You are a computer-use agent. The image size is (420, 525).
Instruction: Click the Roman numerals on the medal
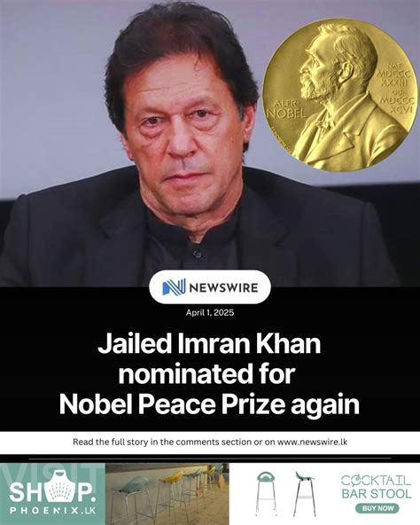tap(396, 86)
